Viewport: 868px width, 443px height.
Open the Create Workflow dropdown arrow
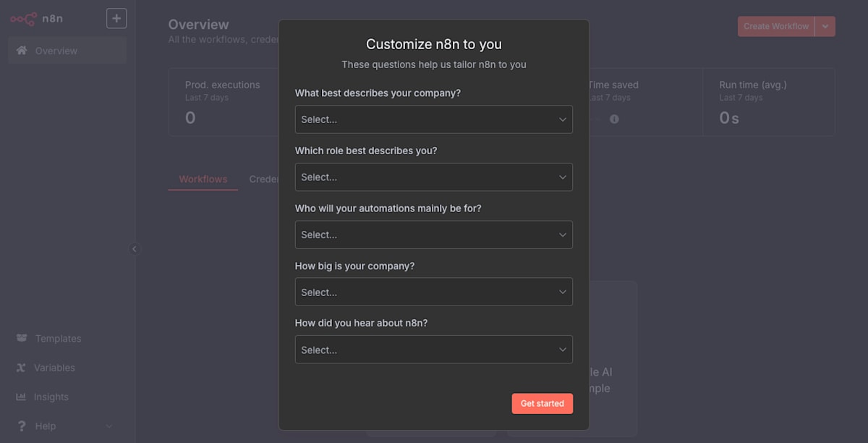click(x=825, y=26)
